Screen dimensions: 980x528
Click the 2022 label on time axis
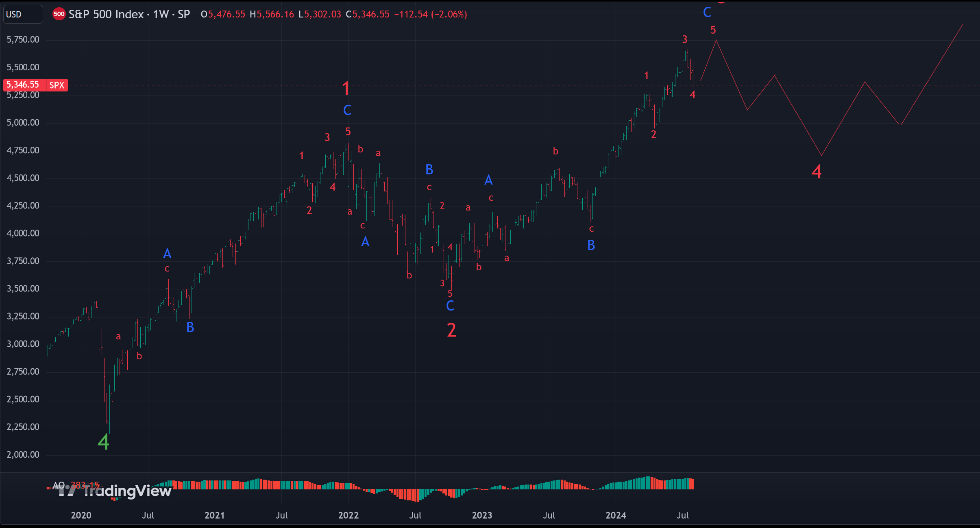coord(348,515)
